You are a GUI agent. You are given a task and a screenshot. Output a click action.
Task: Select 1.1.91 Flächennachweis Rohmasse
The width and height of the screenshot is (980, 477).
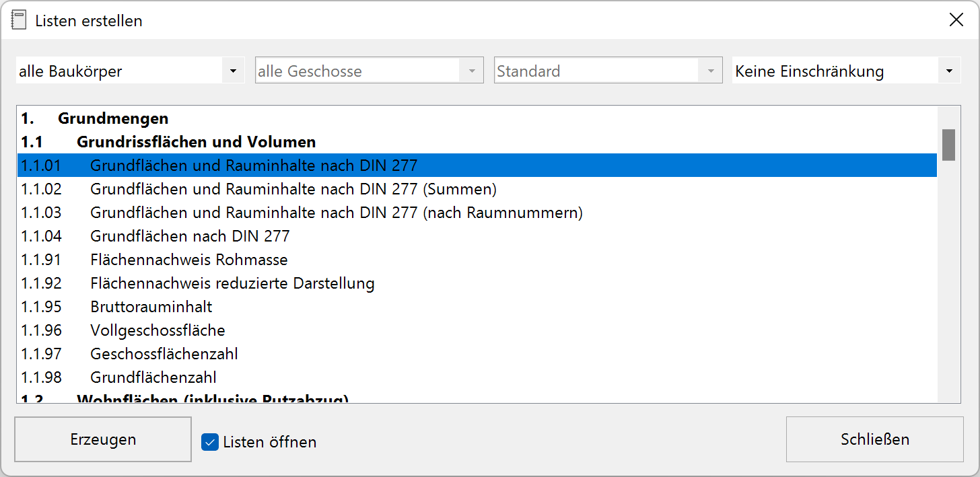(x=477, y=260)
